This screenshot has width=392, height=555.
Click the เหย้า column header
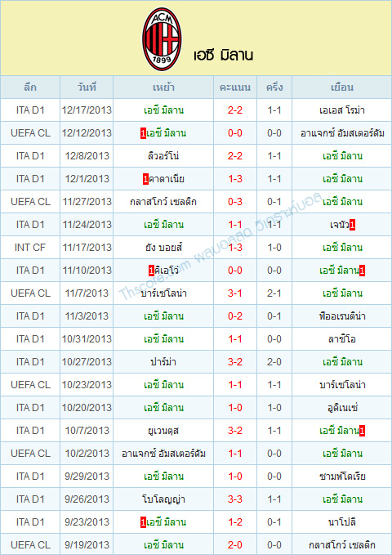click(163, 87)
